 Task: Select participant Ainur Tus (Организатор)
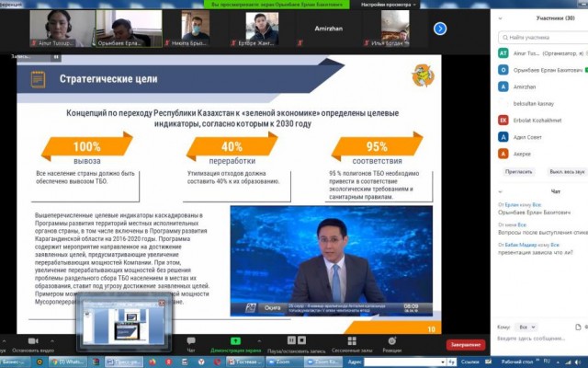pos(543,53)
